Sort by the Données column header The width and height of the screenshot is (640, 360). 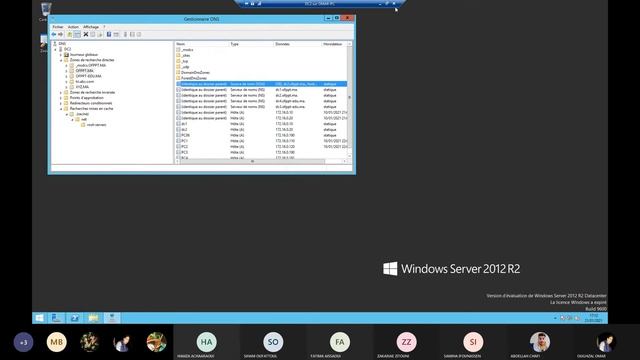(298, 44)
